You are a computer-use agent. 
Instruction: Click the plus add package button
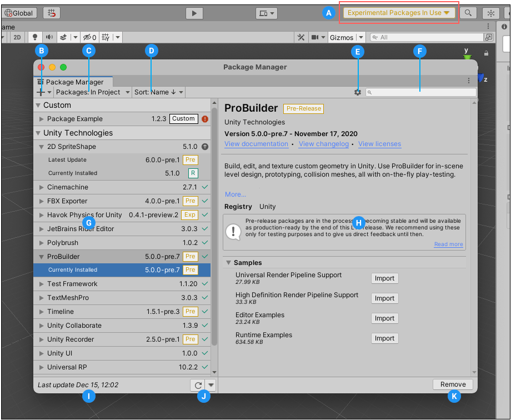click(x=41, y=92)
